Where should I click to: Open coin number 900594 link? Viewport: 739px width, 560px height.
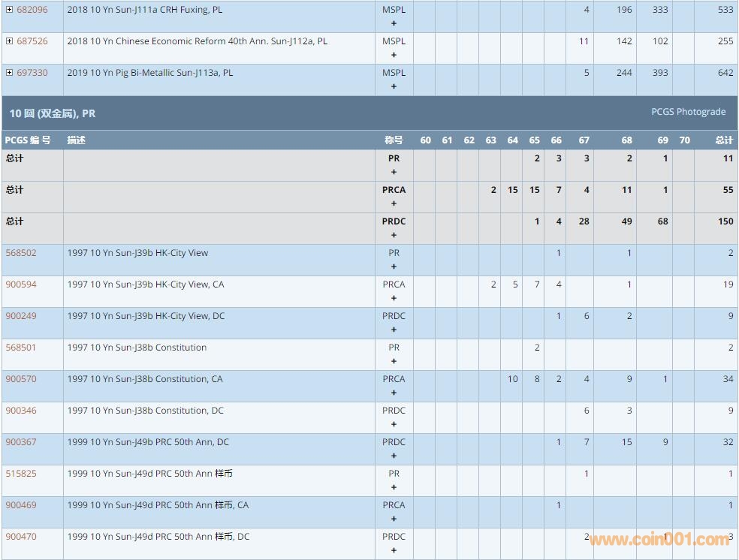[x=21, y=285]
